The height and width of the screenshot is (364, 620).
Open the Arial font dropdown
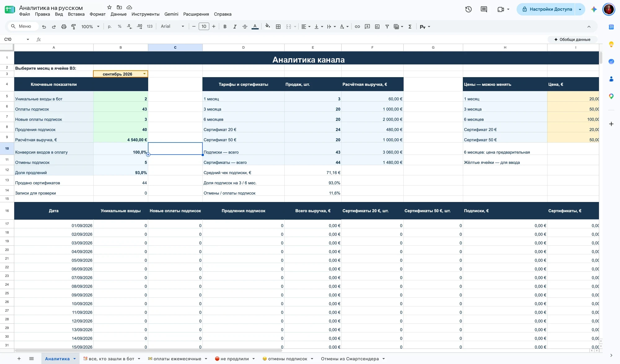click(172, 27)
